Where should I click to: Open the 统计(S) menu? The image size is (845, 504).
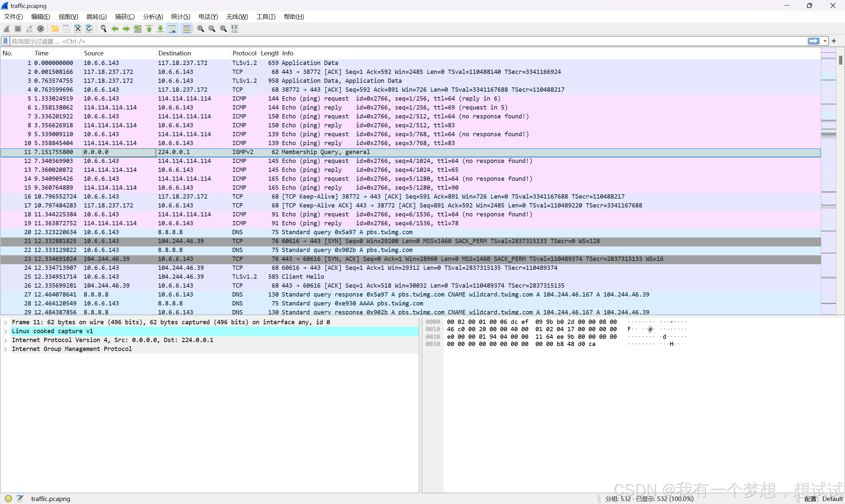point(181,16)
